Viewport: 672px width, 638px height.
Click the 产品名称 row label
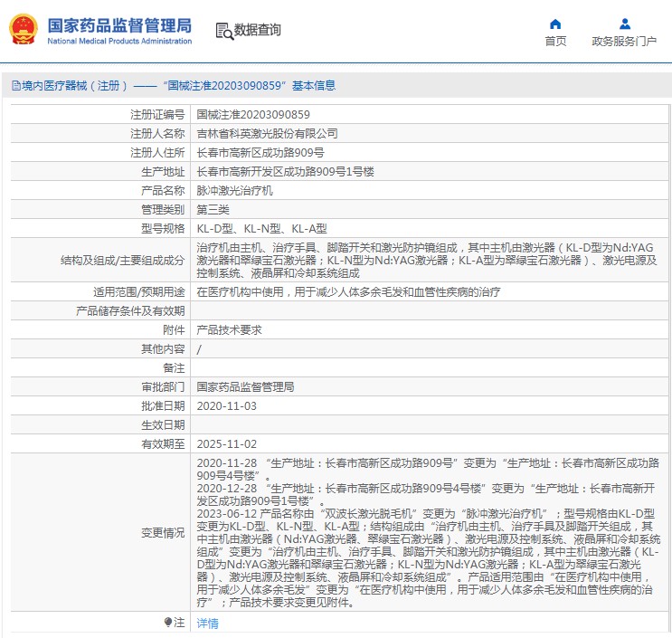tap(163, 190)
